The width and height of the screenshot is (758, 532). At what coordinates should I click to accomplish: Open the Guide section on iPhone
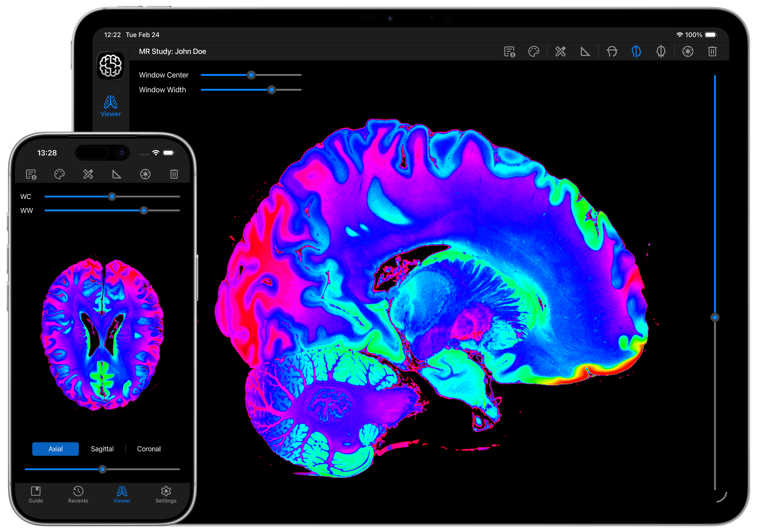coord(36,495)
